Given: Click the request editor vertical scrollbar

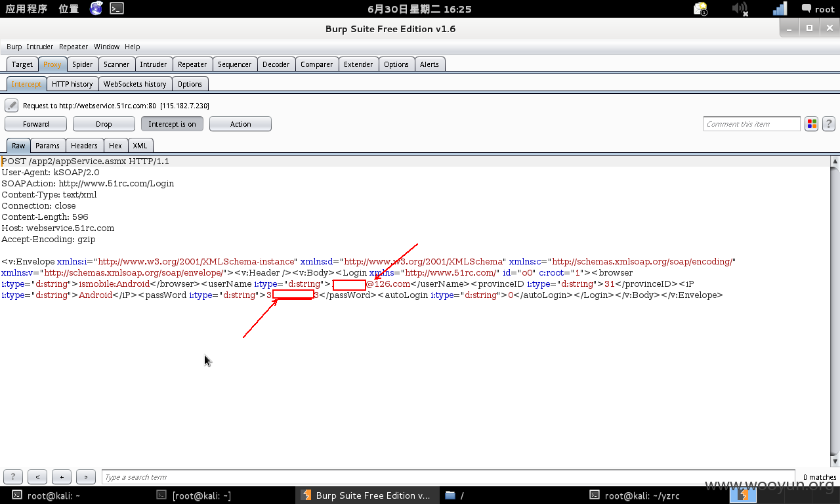Looking at the screenshot, I should click(835, 312).
